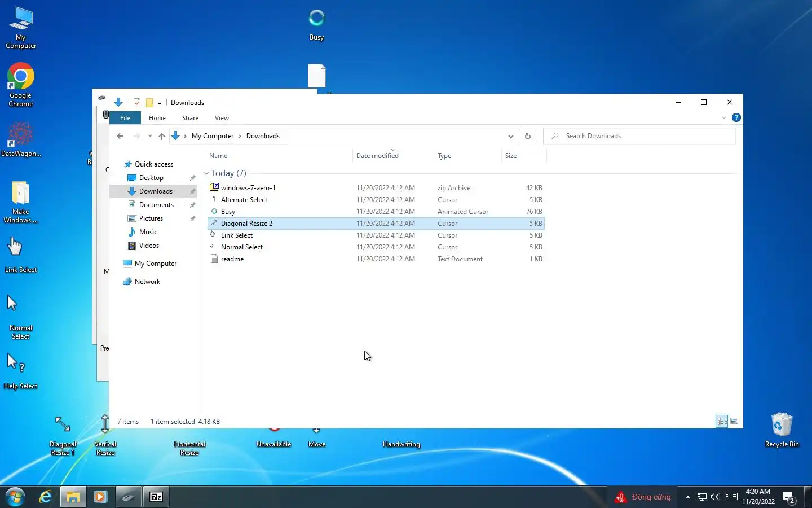This screenshot has height=508, width=812.
Task: Select Vertical Resize desktop icon
Action: click(x=105, y=436)
